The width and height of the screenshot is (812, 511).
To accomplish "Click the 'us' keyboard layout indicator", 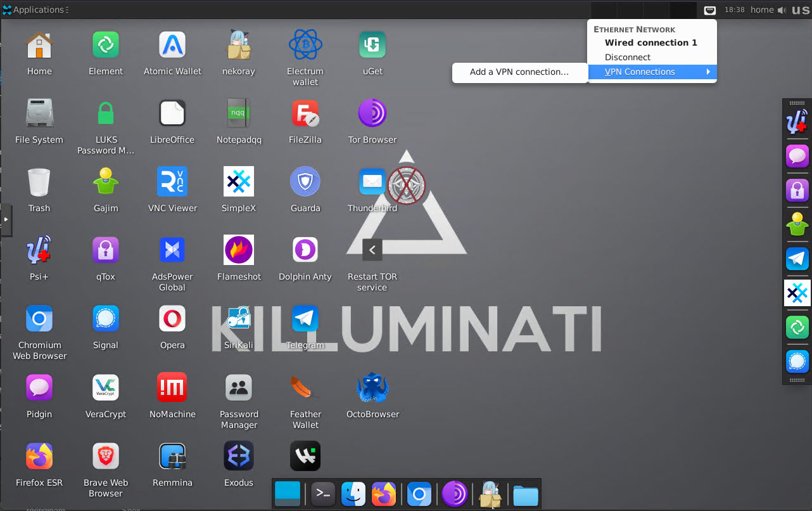I will click(800, 10).
